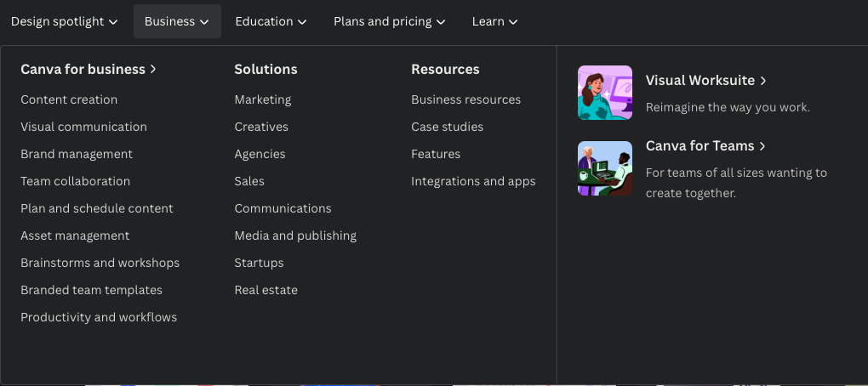Open the Visual Worksuite title link
Image resolution: width=868 pixels, height=386 pixels.
705,80
